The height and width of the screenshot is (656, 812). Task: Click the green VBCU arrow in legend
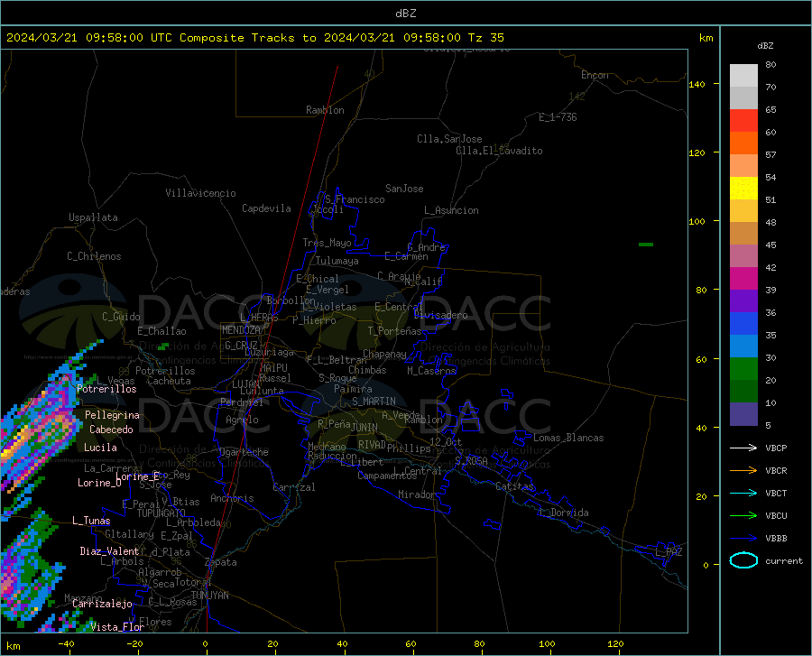coord(743,516)
